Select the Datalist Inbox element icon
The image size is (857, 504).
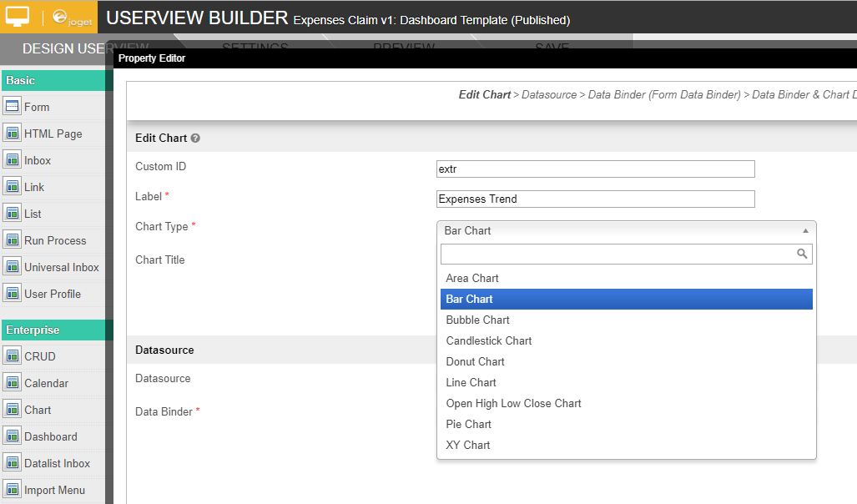12,463
